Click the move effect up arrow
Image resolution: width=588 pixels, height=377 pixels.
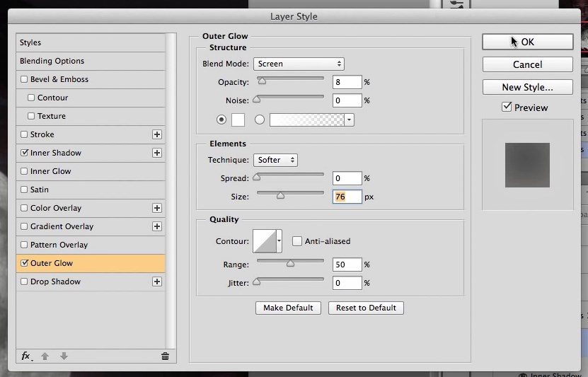click(x=45, y=356)
